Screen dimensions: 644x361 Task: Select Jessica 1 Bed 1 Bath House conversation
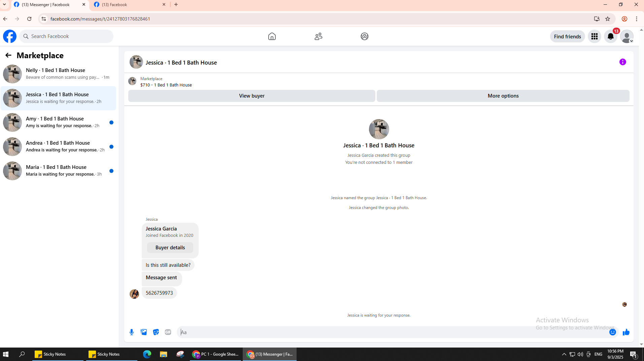pos(58,98)
